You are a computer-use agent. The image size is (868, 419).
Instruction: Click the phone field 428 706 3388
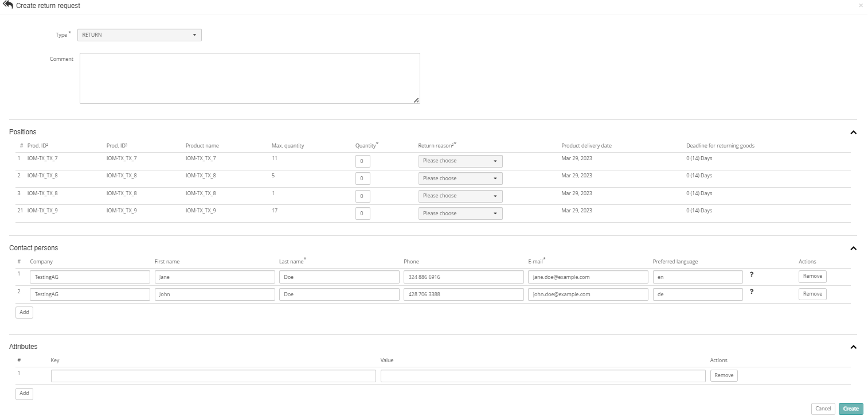(464, 294)
